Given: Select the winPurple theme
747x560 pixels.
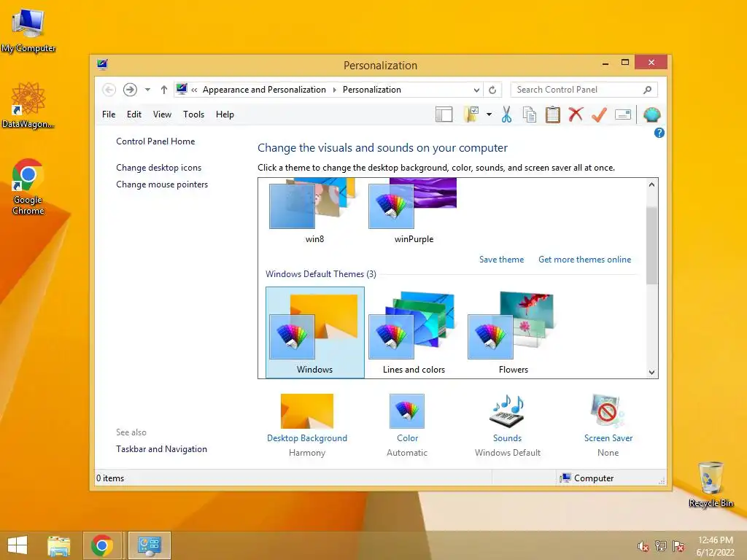Looking at the screenshot, I should [x=414, y=211].
